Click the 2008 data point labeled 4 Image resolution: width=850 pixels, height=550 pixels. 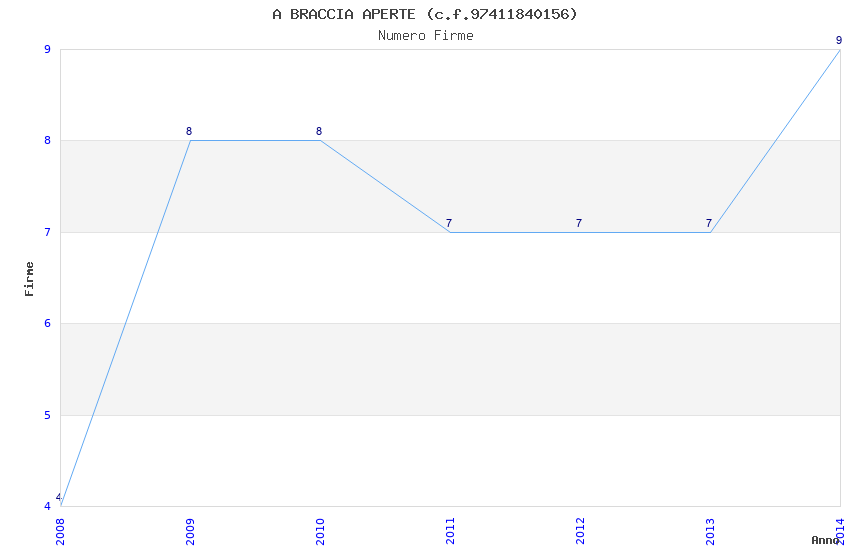pyautogui.click(x=61, y=505)
